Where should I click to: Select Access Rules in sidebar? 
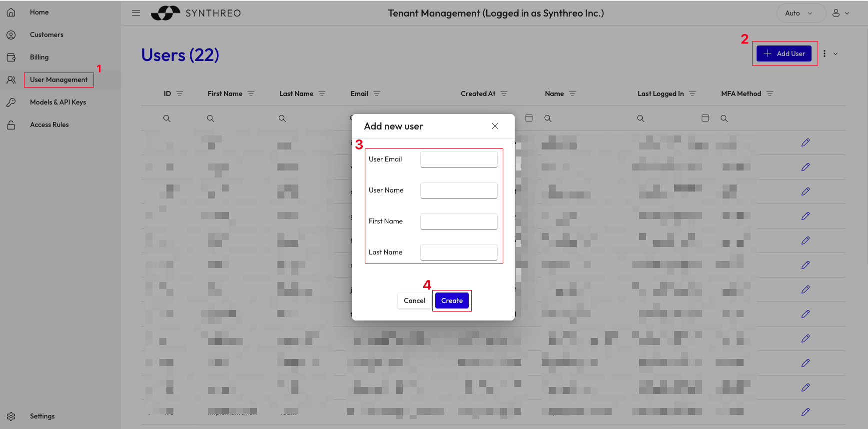click(x=49, y=124)
